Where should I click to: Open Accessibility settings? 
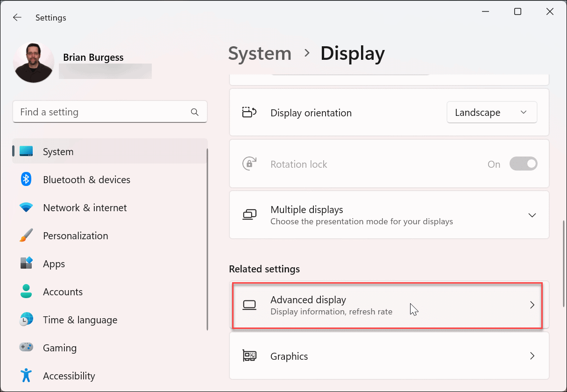pos(26,376)
